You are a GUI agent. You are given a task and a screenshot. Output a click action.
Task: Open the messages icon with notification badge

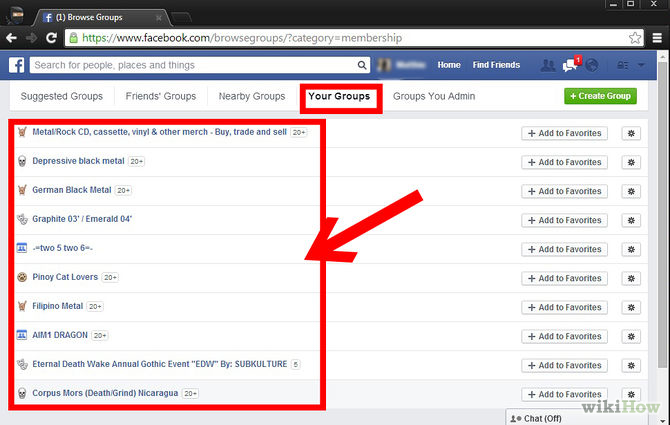click(x=570, y=65)
